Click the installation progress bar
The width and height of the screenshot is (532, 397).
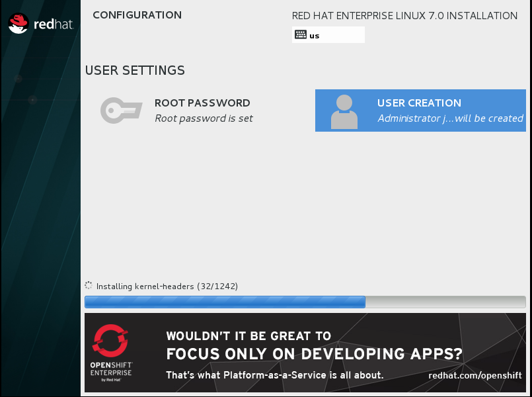(305, 302)
